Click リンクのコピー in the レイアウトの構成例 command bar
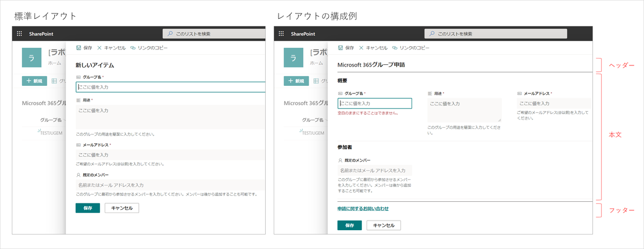The image size is (644, 249). click(x=411, y=48)
